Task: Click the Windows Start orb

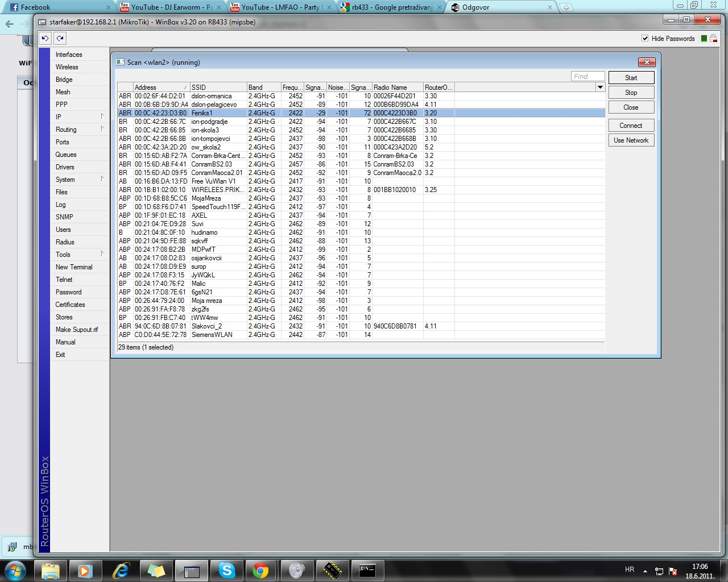Action: pyautogui.click(x=15, y=570)
